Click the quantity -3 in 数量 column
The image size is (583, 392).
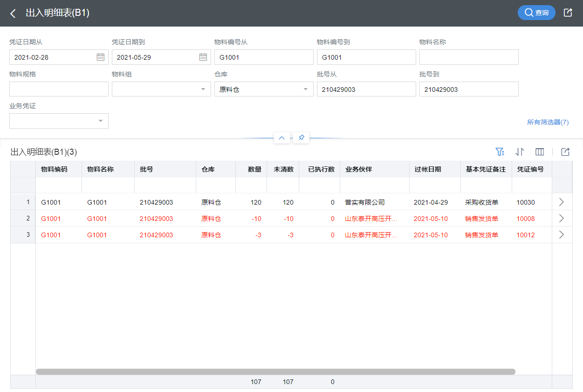(x=258, y=235)
